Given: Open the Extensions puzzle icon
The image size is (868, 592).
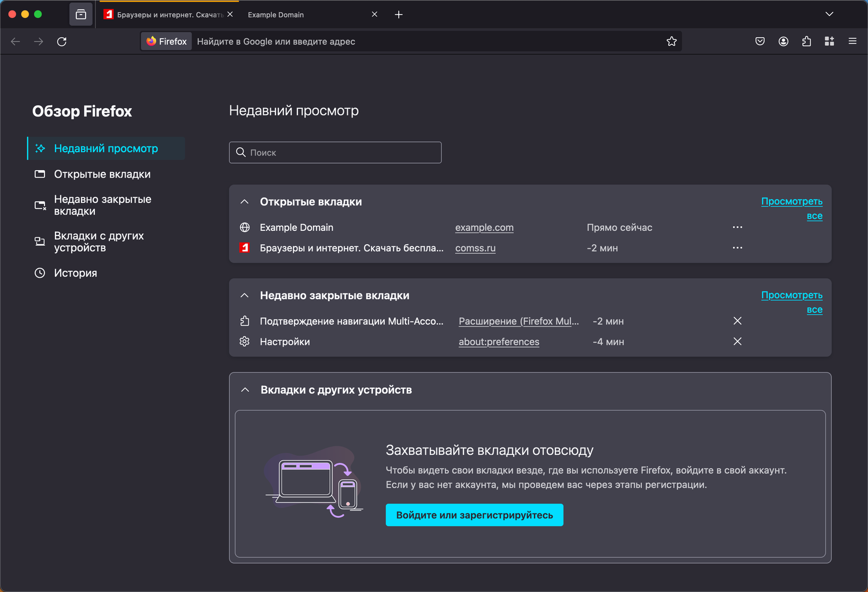Looking at the screenshot, I should point(807,42).
